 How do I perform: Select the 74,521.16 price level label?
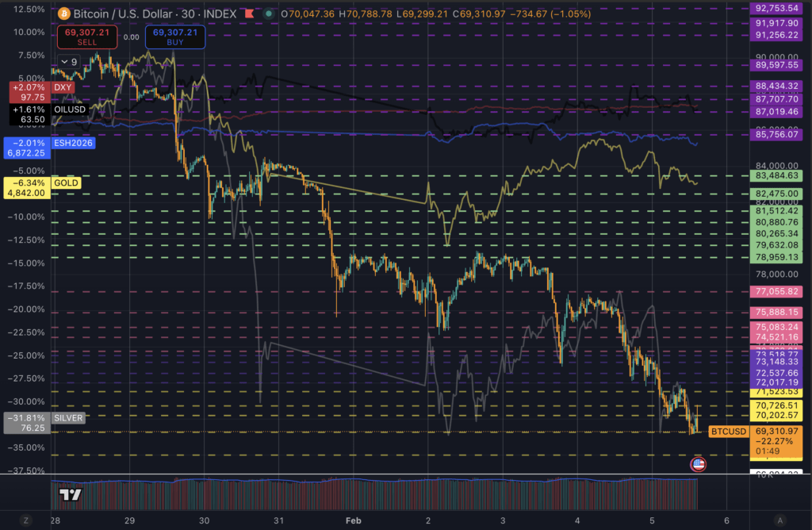point(776,337)
